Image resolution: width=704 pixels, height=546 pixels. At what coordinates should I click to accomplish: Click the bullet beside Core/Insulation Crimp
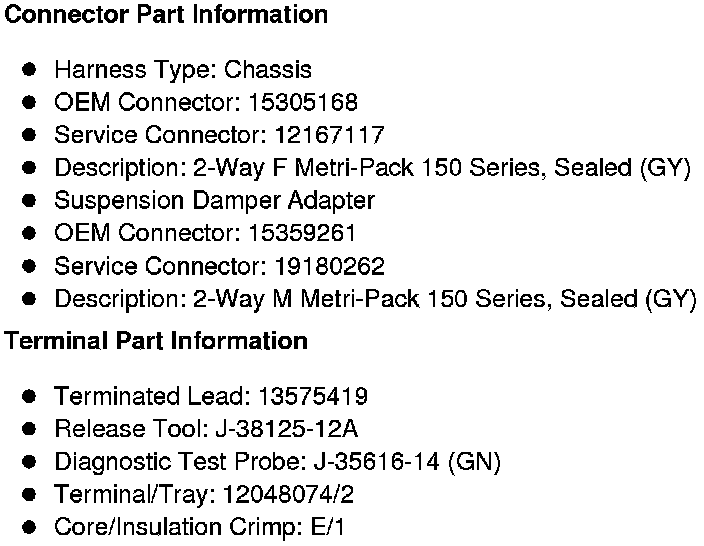click(30, 527)
